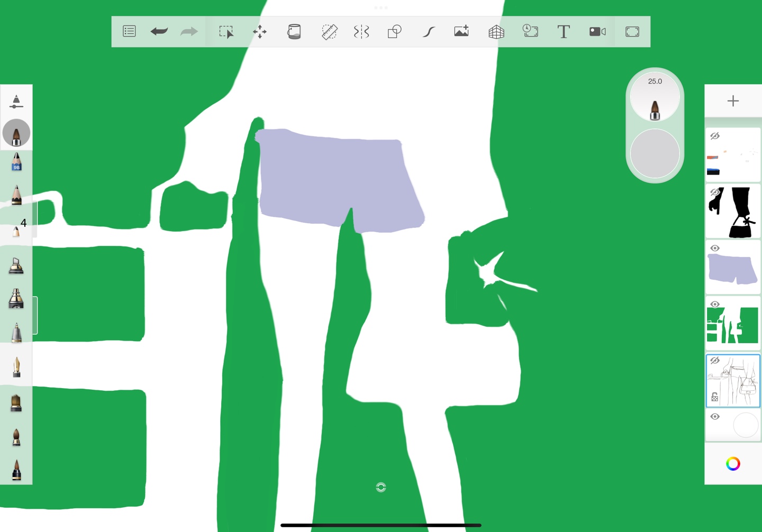Tap the hide-interface circular icon at bottom
This screenshot has height=532, width=762.
381,487
